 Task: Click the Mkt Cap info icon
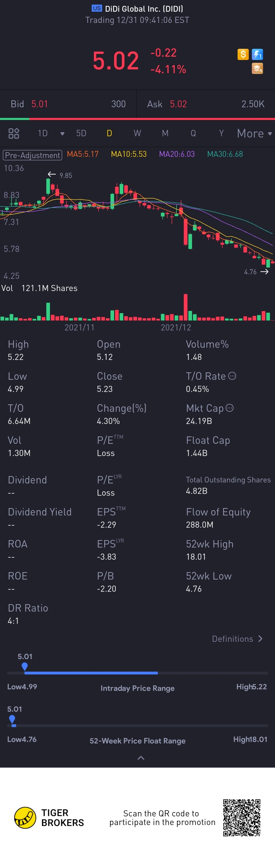[x=229, y=408]
